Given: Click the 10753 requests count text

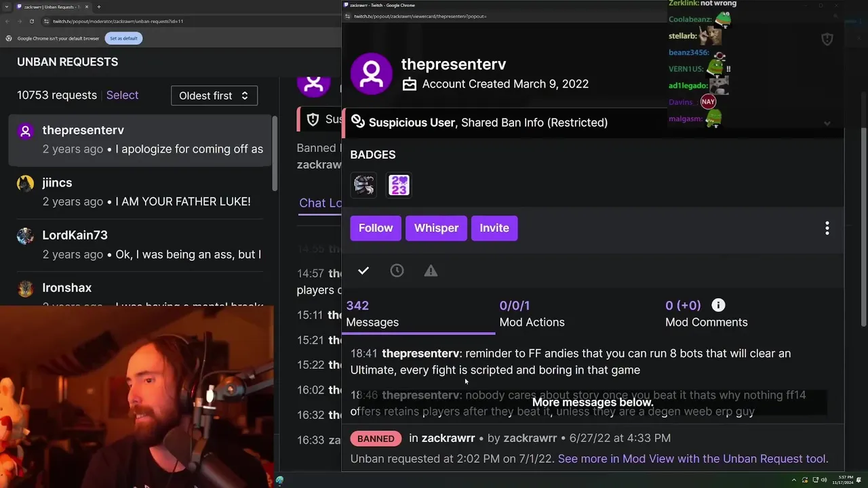Looking at the screenshot, I should (57, 96).
